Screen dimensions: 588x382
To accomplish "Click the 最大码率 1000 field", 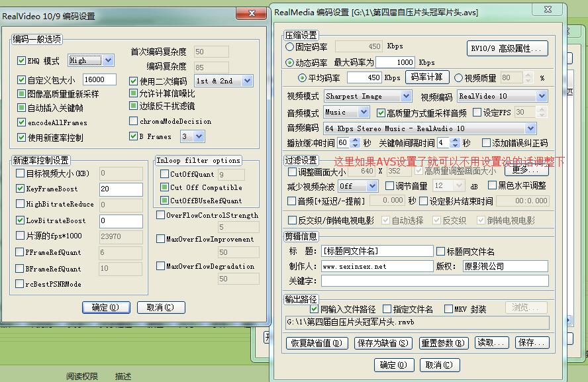I will click(395, 62).
